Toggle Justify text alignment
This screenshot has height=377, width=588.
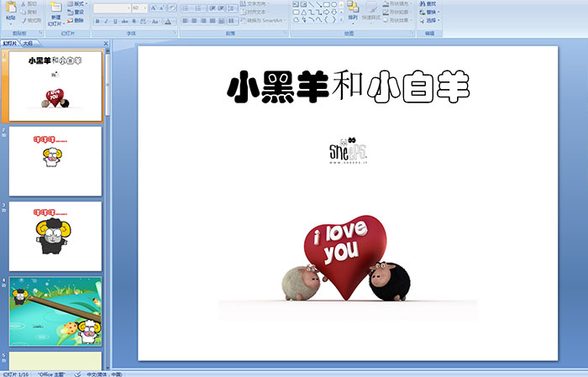click(x=213, y=21)
